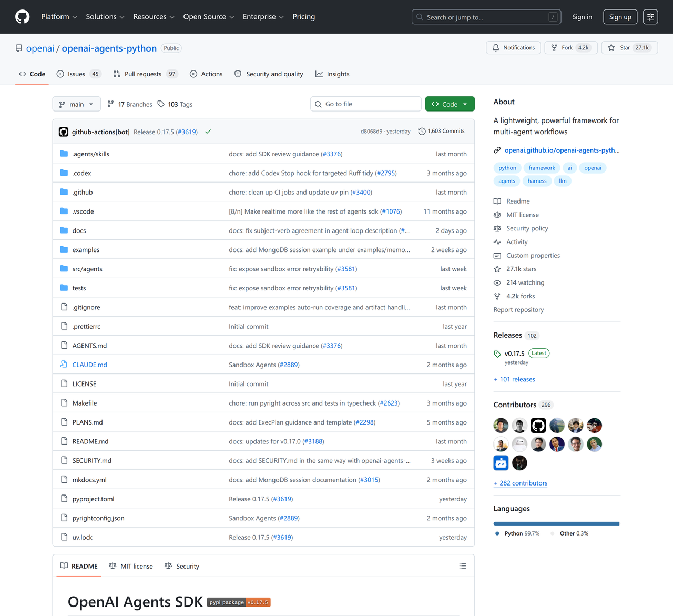The width and height of the screenshot is (673, 616).
Task: Star the repository
Action: 629,48
